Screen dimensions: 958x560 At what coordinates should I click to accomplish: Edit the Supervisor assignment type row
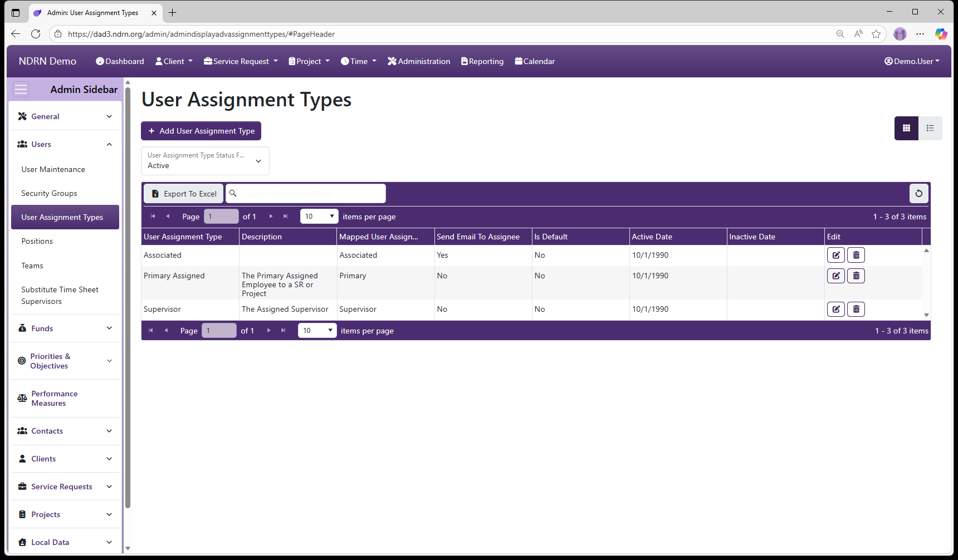(836, 309)
